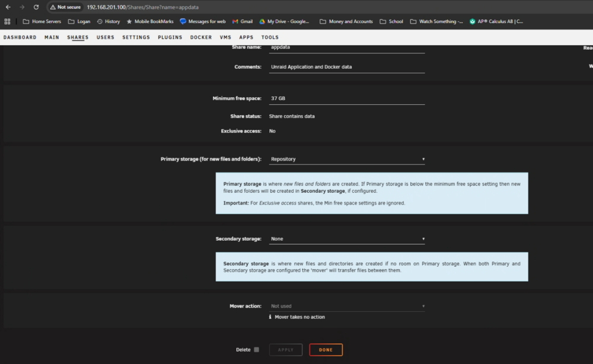593x364 pixels.
Task: Open the Home Servers bookmark folder
Action: tap(42, 21)
